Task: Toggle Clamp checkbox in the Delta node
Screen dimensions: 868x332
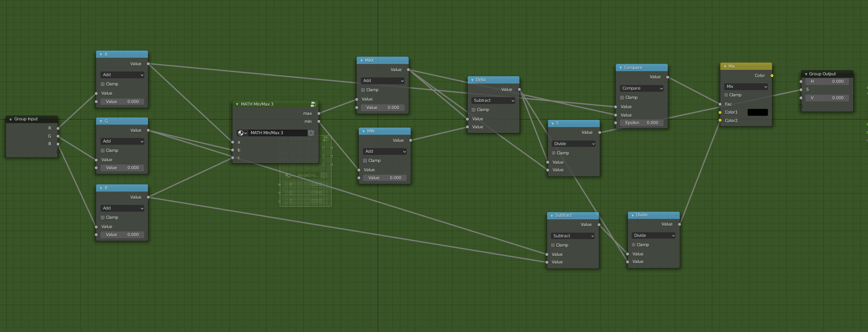Action: 474,110
